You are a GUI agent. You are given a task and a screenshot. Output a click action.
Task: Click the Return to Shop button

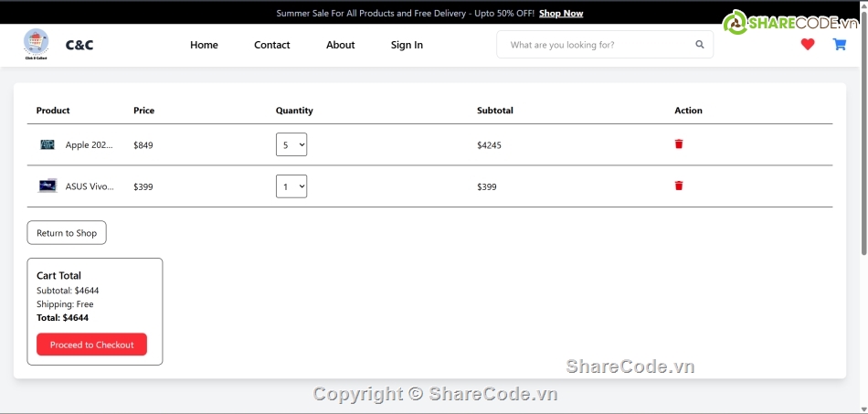(67, 233)
